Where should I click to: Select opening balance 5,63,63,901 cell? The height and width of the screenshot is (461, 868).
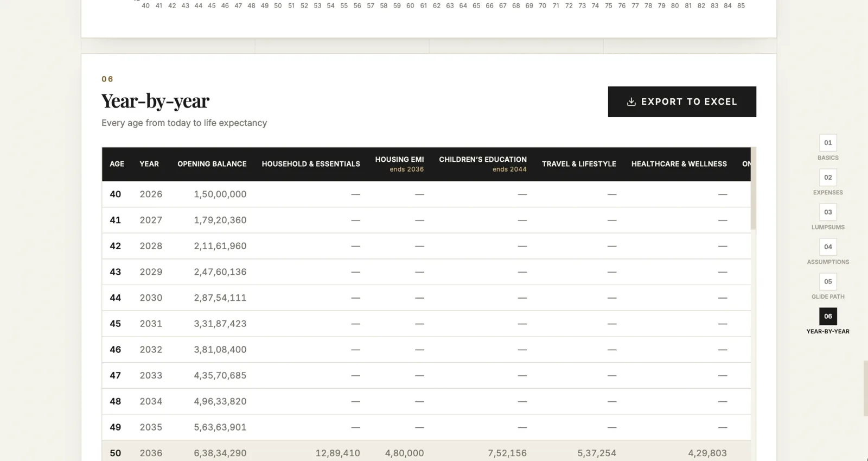click(220, 427)
